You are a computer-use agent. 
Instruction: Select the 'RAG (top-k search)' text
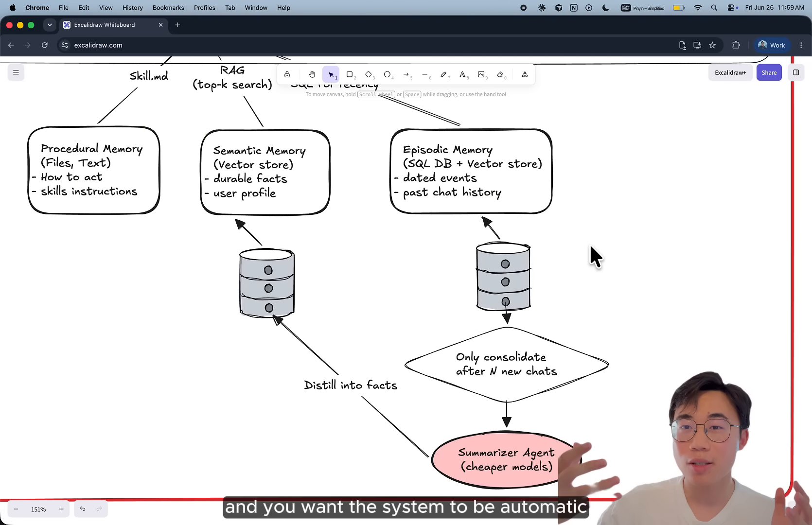232,78
